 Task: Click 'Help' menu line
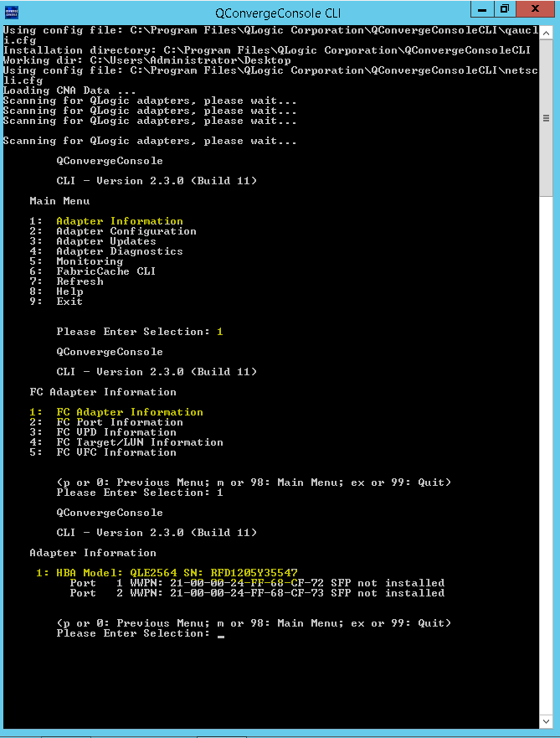[56, 292]
